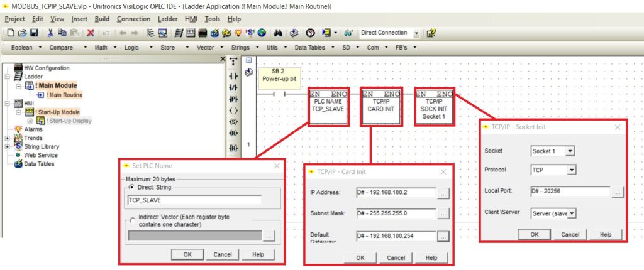Open the Project menu
The image size is (644, 270).
[x=15, y=19]
